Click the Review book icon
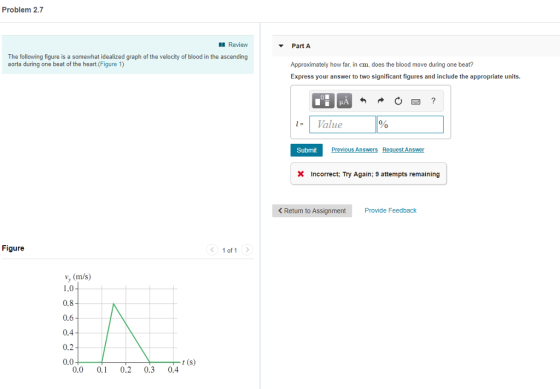The height and width of the screenshot is (389, 560). (x=222, y=45)
